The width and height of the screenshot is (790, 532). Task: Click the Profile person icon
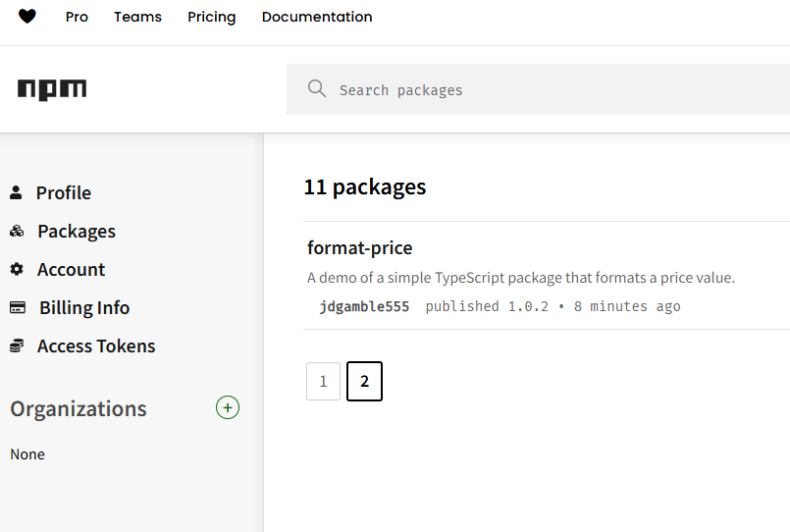16,192
